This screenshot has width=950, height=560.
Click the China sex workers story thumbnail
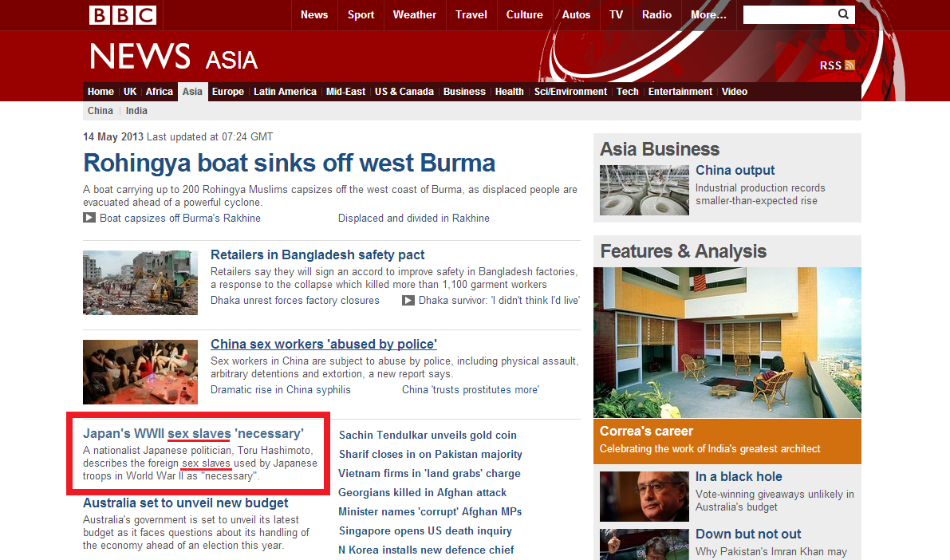(140, 372)
